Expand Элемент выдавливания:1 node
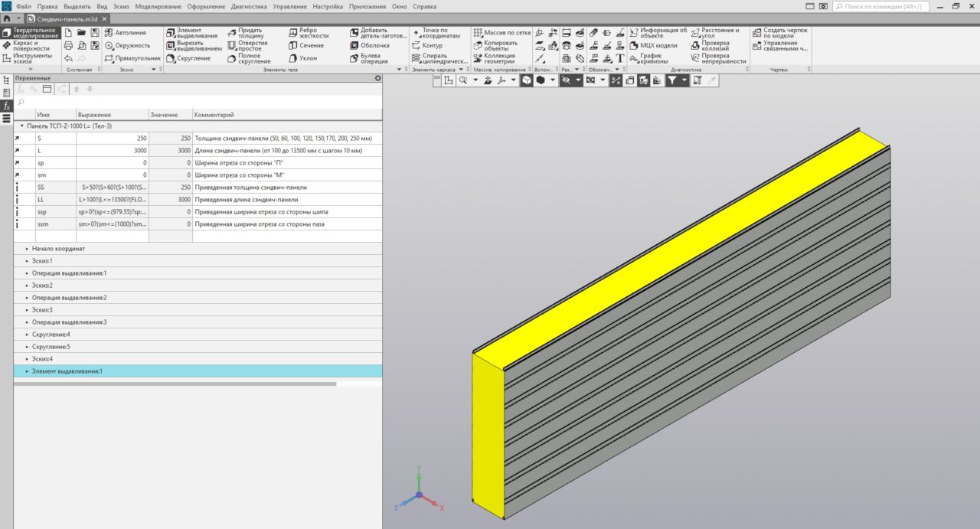 (x=27, y=371)
